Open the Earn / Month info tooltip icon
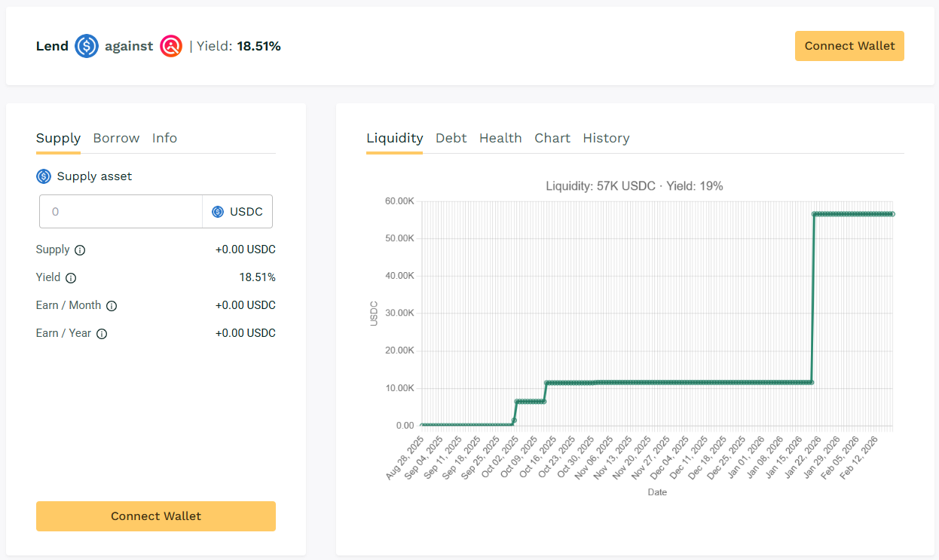The width and height of the screenshot is (939, 560). (x=112, y=306)
